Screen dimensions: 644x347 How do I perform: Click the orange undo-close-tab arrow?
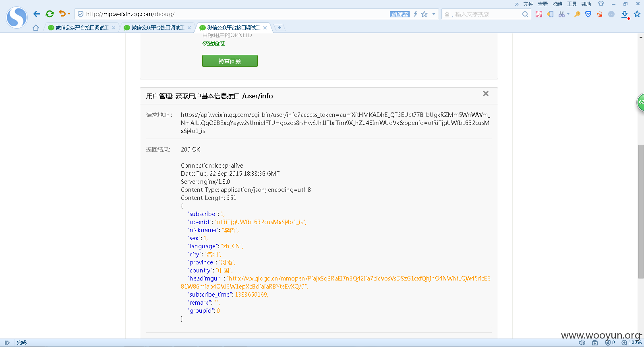click(62, 14)
